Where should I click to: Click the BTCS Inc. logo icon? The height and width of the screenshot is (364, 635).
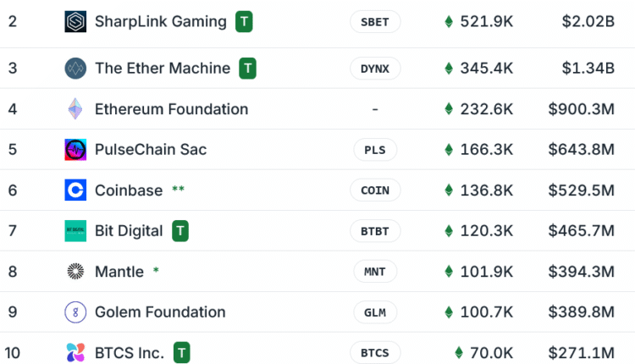tap(75, 353)
